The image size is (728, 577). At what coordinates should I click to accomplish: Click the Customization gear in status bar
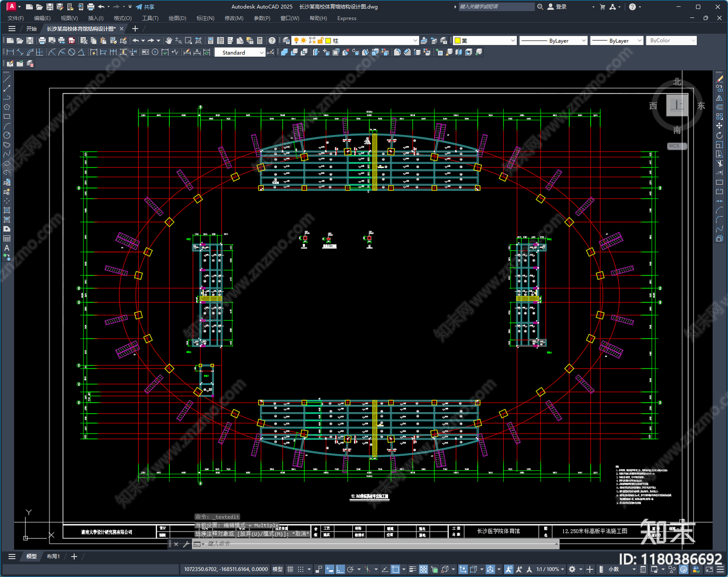click(572, 569)
